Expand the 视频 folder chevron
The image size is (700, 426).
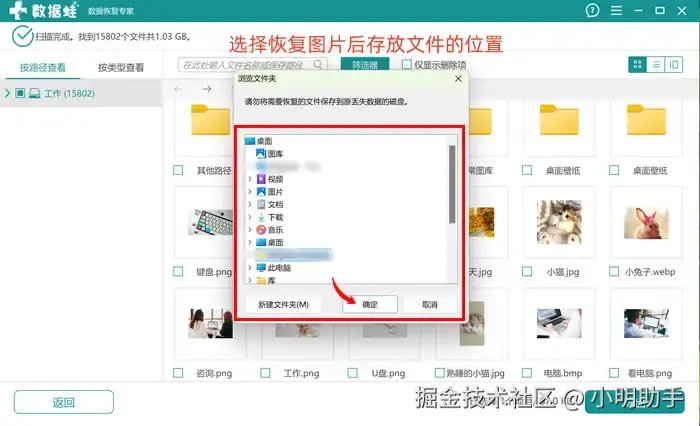[x=250, y=179]
